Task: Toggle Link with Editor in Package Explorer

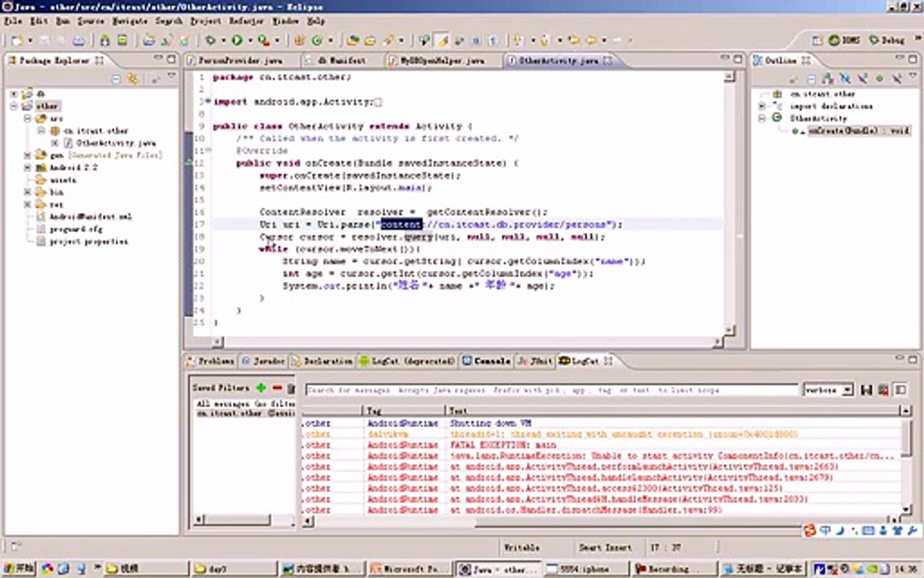Action: (x=133, y=79)
